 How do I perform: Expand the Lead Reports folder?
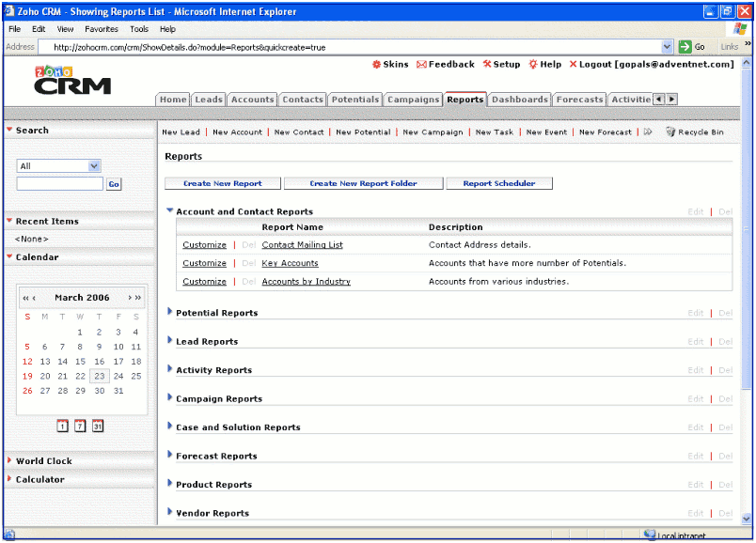coord(169,340)
